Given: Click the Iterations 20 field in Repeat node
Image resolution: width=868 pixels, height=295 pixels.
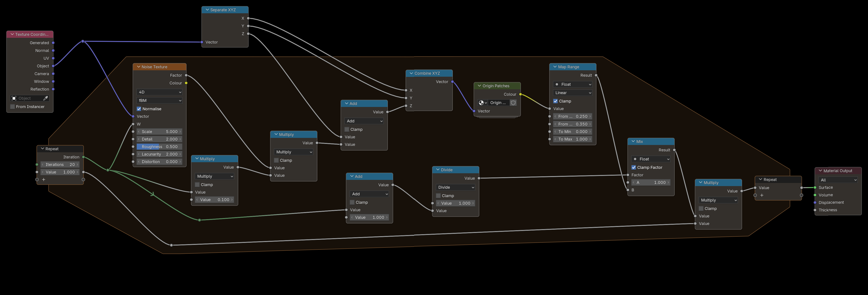Looking at the screenshot, I should (x=60, y=165).
